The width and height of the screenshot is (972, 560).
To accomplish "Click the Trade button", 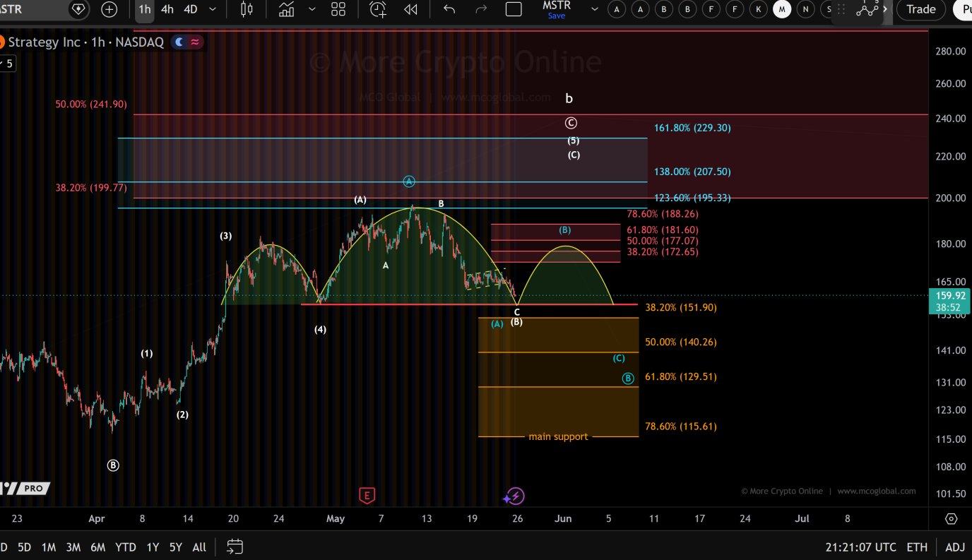I will (921, 9).
